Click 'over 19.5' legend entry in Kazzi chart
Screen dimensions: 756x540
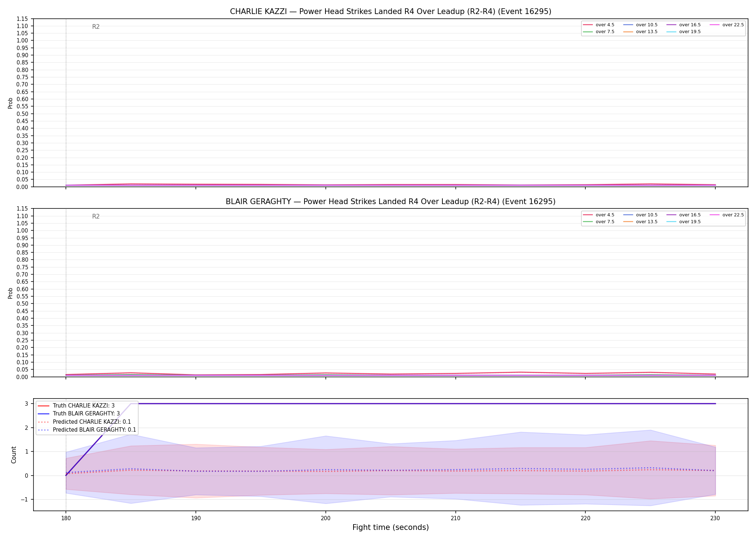(684, 32)
